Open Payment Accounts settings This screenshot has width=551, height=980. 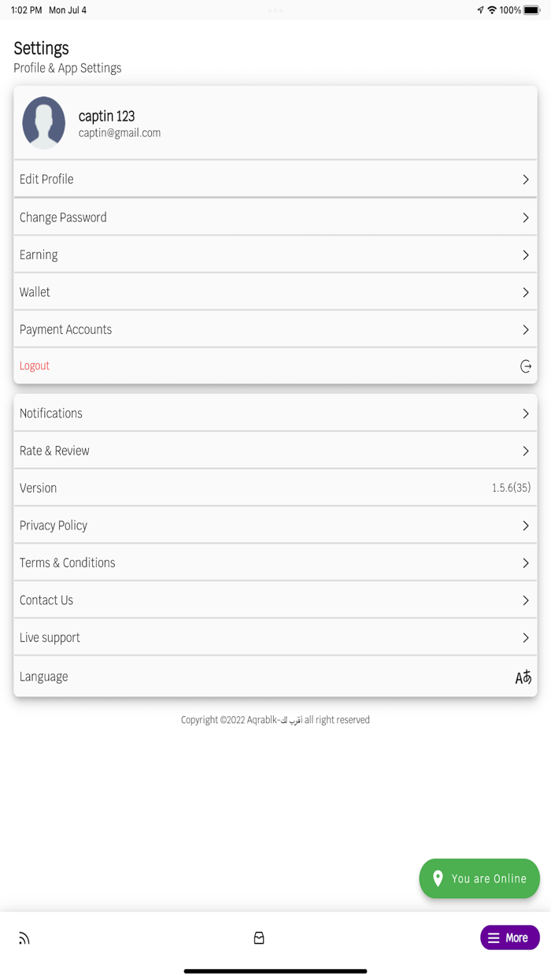[275, 329]
